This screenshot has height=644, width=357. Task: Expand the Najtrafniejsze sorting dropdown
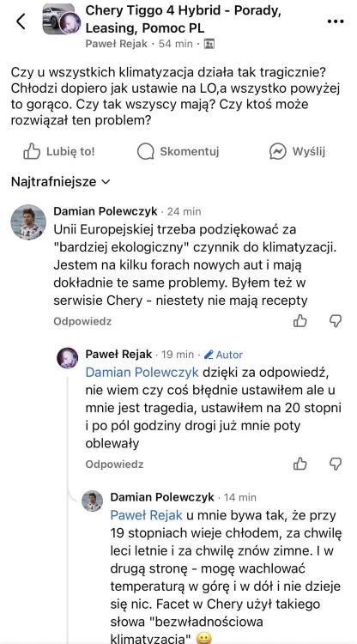(x=61, y=181)
